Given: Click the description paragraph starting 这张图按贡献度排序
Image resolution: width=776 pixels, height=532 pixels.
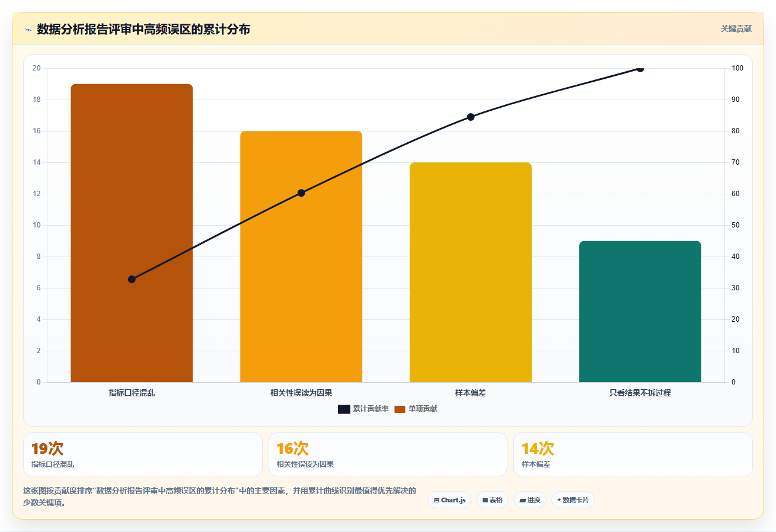Looking at the screenshot, I should [x=219, y=496].
